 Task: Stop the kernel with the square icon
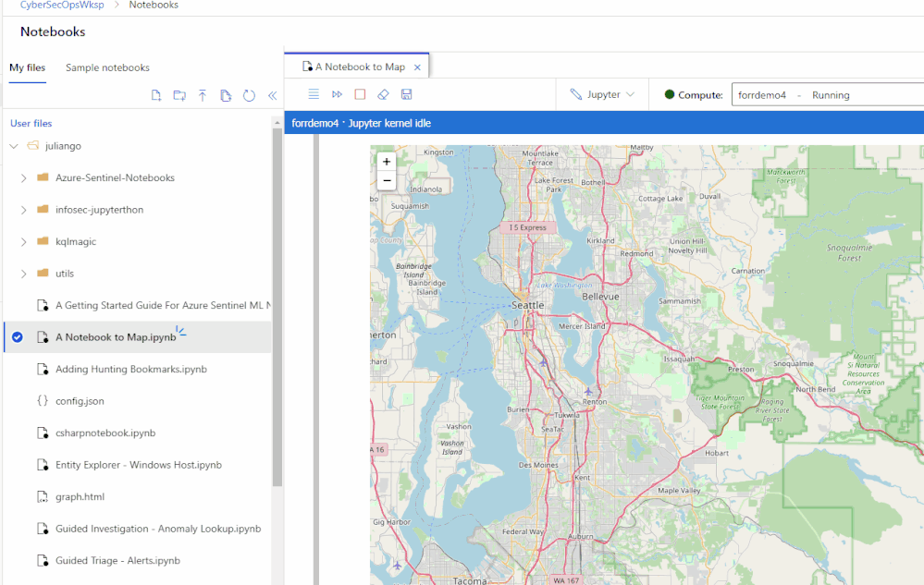(360, 94)
